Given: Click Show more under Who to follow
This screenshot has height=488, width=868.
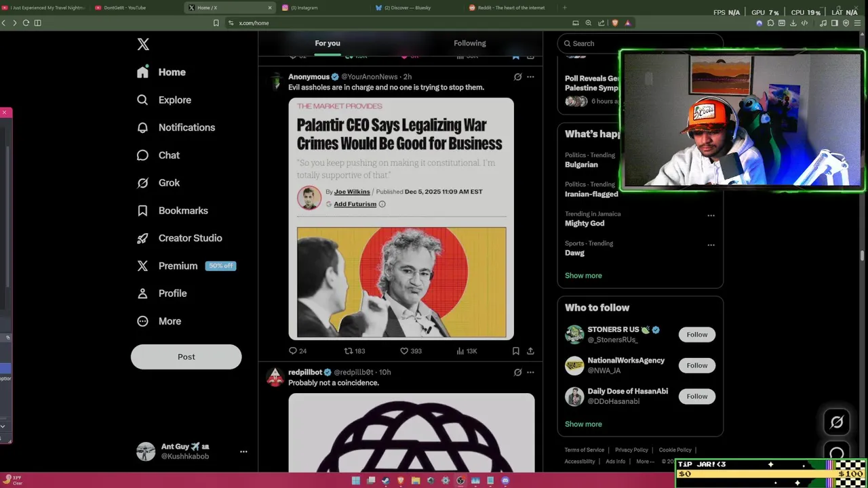Looking at the screenshot, I should (x=583, y=424).
